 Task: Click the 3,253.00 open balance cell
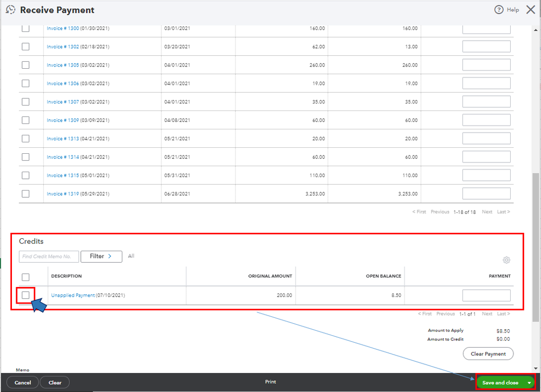408,194
